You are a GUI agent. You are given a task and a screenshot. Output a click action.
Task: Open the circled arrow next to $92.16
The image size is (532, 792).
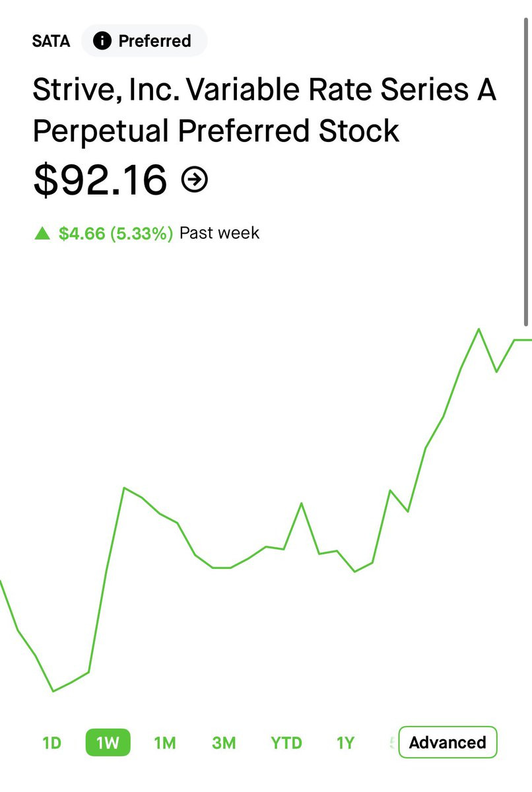[x=194, y=180]
